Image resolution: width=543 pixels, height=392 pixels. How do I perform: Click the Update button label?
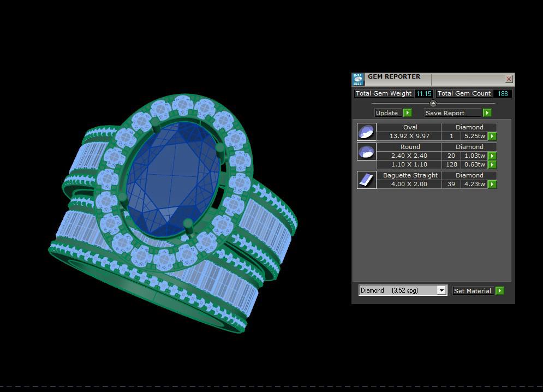pyautogui.click(x=387, y=113)
